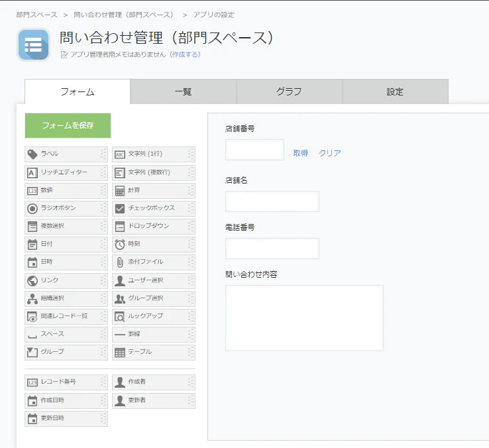Viewport: 489px width, 448px height.
Task: Click the 店舗名 input field
Action: 272,201
